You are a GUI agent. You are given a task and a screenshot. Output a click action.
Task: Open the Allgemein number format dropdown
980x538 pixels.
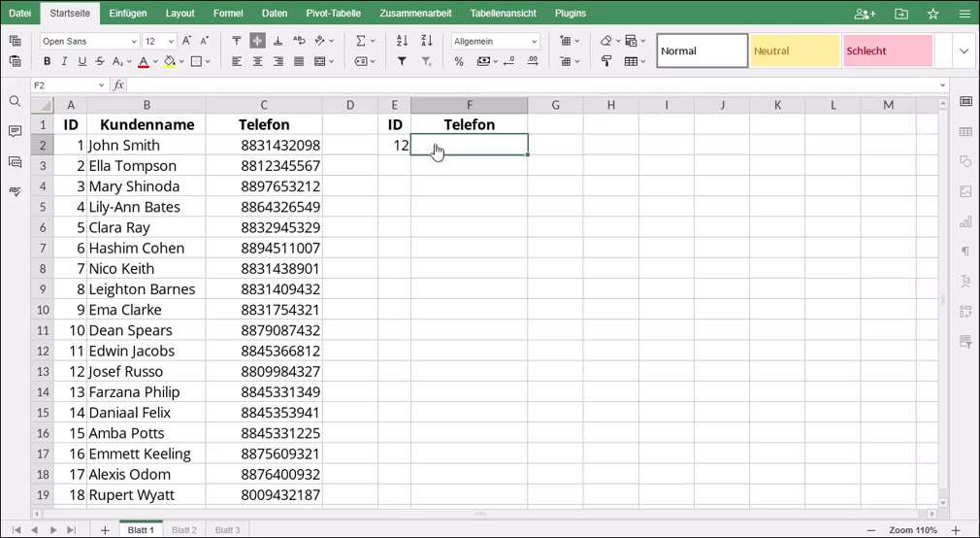coord(534,42)
